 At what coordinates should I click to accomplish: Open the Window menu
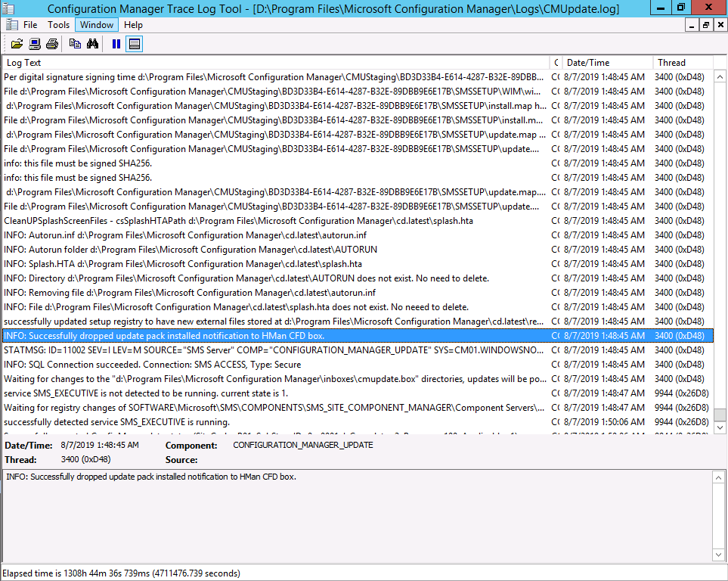[97, 25]
